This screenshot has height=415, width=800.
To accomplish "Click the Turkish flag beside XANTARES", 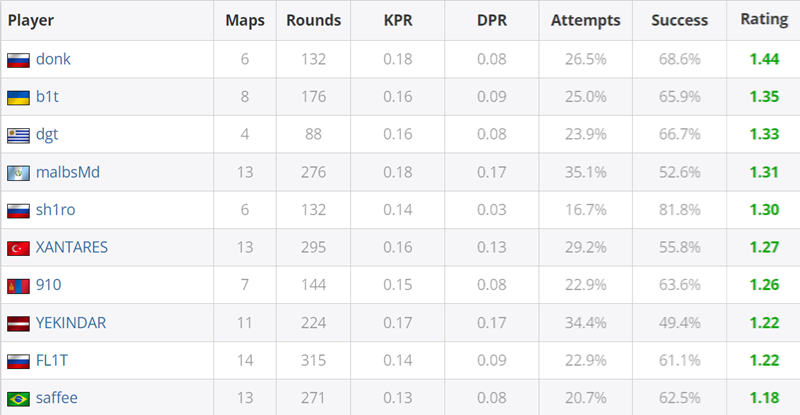I will [18, 248].
